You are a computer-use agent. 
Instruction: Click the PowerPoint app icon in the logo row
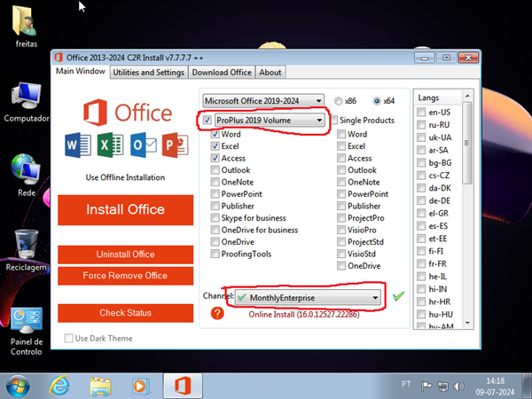pyautogui.click(x=175, y=145)
